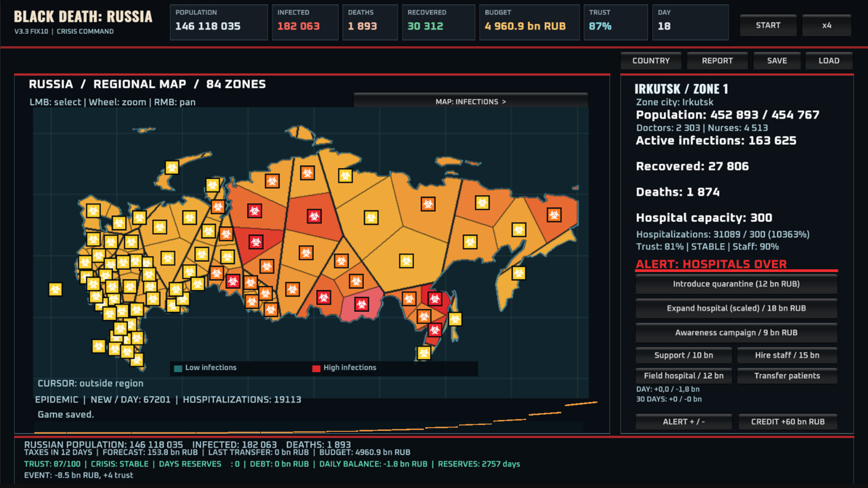This screenshot has width=868, height=488.
Task: Change game speed with x4 button
Action: [x=826, y=25]
